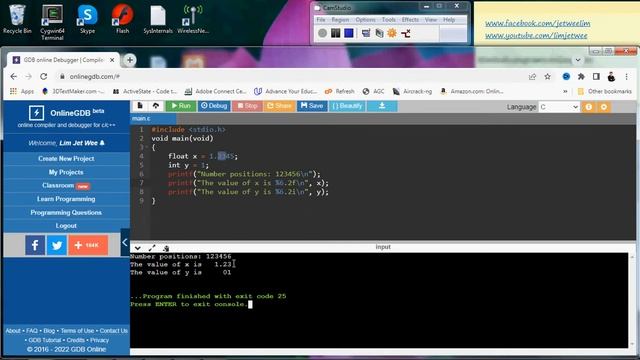
Task: Open the FAQ footer link
Action: [x=31, y=331]
